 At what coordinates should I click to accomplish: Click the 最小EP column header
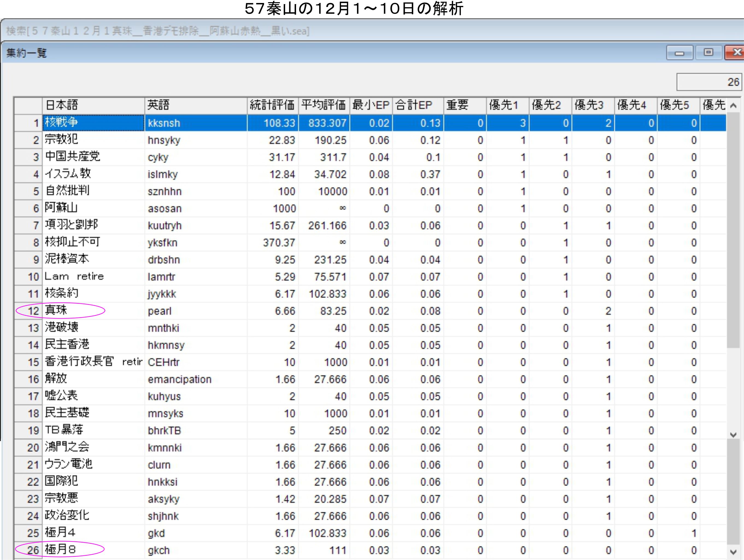coord(371,105)
